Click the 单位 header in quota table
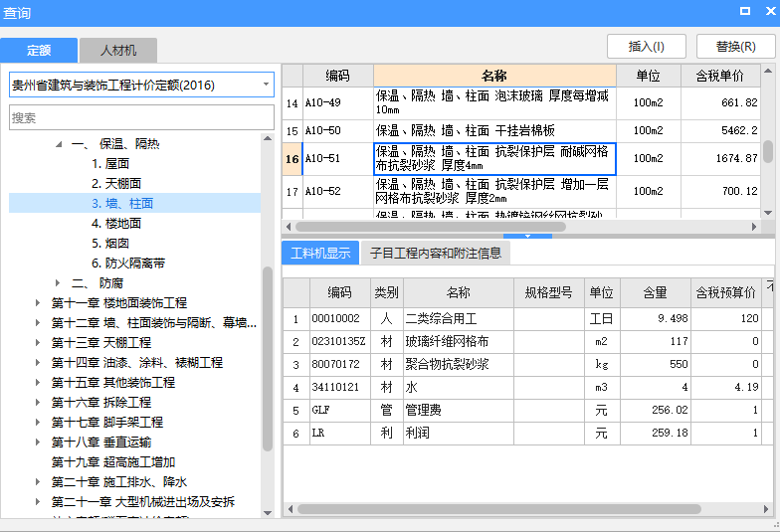 (x=649, y=76)
